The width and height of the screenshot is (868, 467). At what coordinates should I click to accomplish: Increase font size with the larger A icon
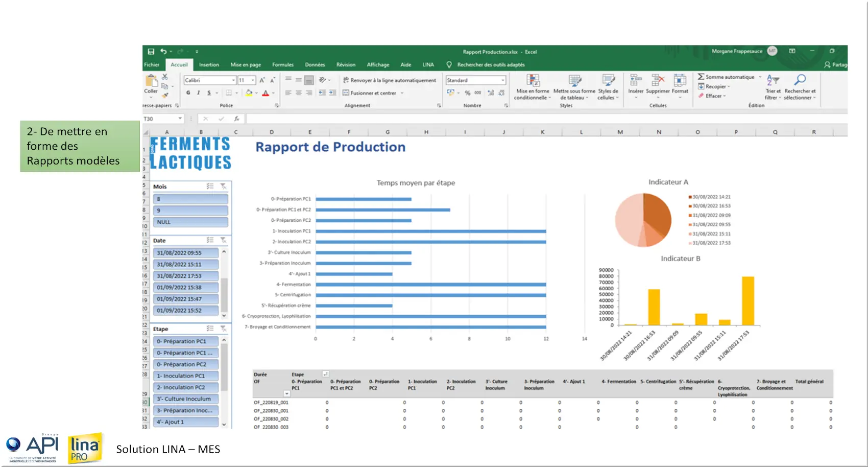[262, 80]
